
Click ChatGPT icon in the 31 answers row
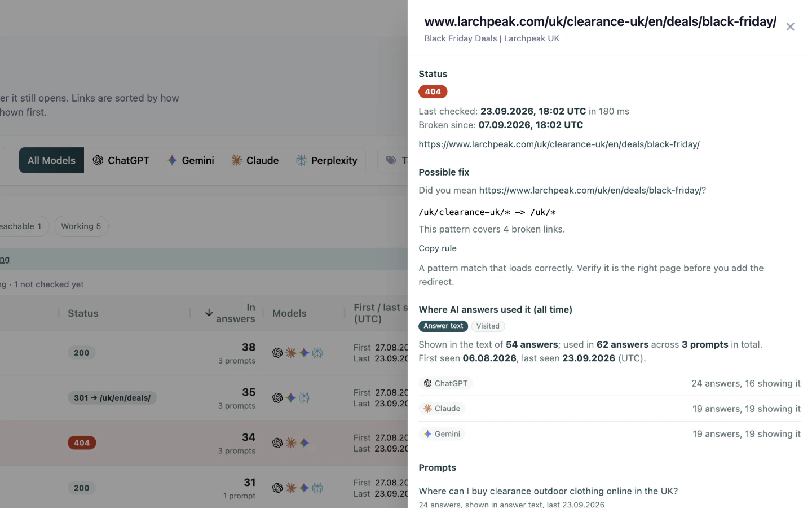click(x=277, y=488)
